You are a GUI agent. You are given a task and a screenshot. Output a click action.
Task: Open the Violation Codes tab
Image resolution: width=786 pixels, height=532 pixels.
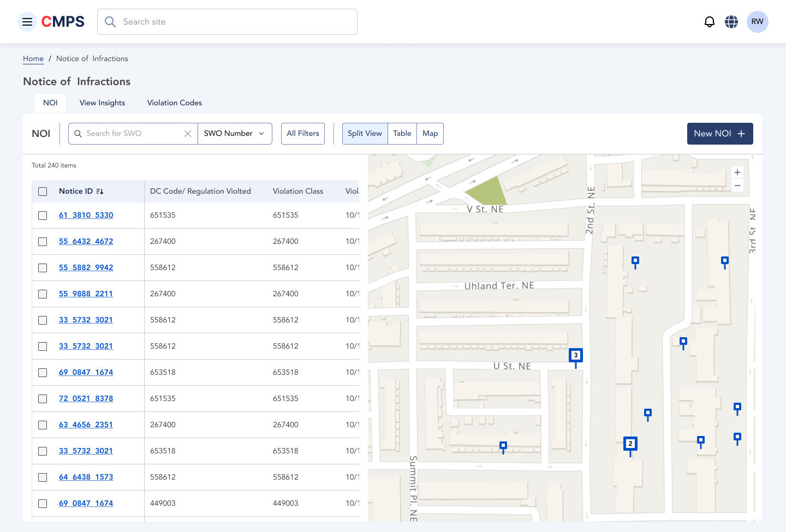pyautogui.click(x=174, y=103)
